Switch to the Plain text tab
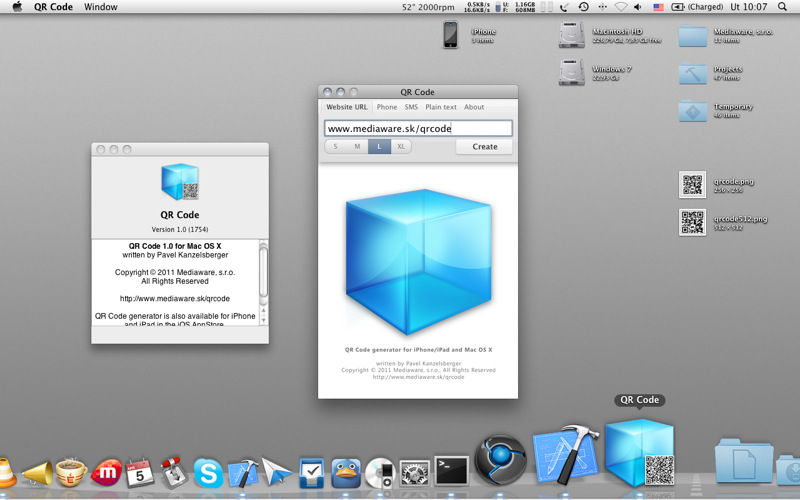 [x=441, y=107]
